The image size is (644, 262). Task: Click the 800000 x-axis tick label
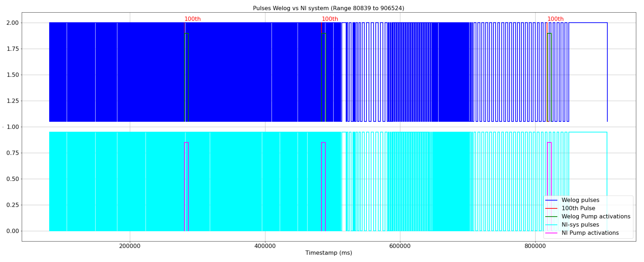pyautogui.click(x=535, y=246)
